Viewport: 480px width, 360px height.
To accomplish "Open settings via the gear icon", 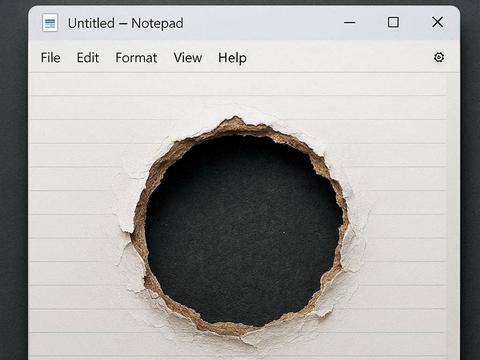I will point(439,57).
